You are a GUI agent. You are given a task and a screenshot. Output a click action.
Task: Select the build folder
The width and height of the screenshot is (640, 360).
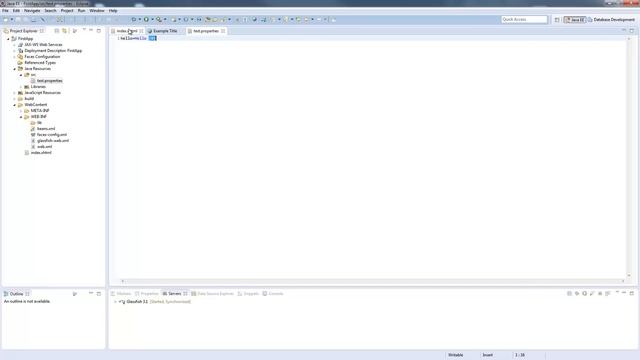[29, 99]
